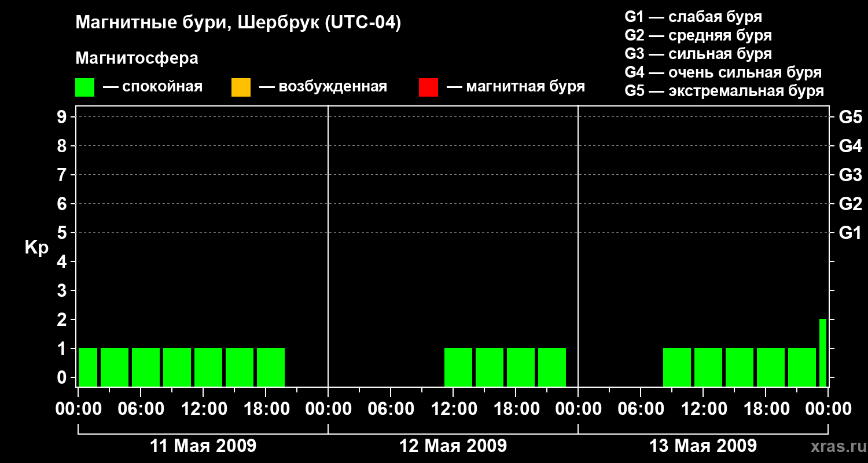Click the '12:00' time label above 12 Мая
This screenshot has height=463, width=868.
pos(453,409)
